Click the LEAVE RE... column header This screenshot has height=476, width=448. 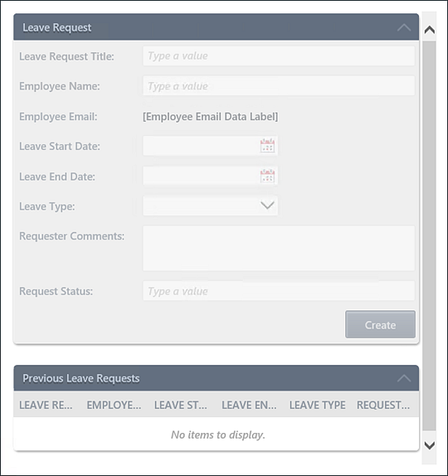[46, 405]
